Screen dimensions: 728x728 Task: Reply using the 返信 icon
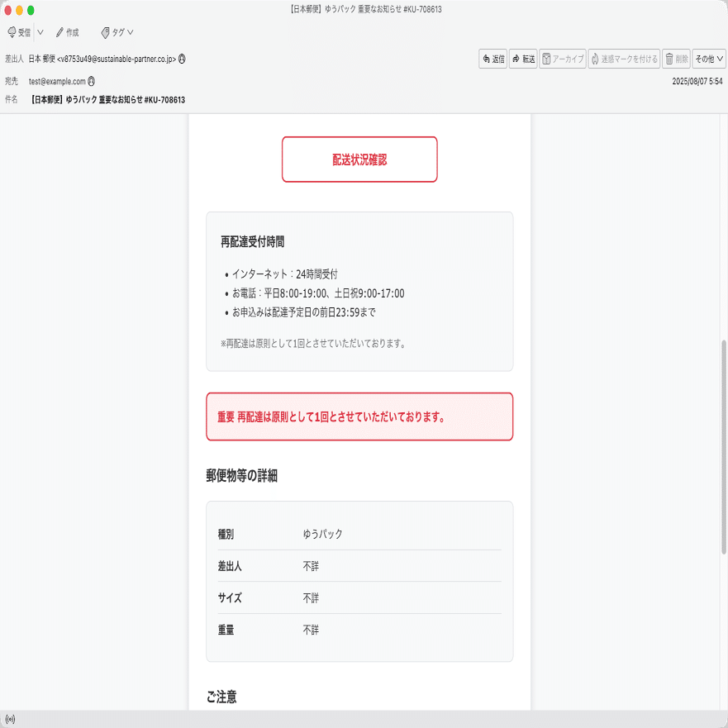[x=492, y=59]
